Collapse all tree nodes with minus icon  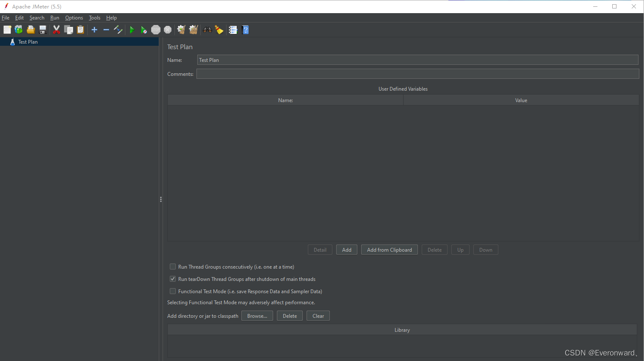pos(106,30)
